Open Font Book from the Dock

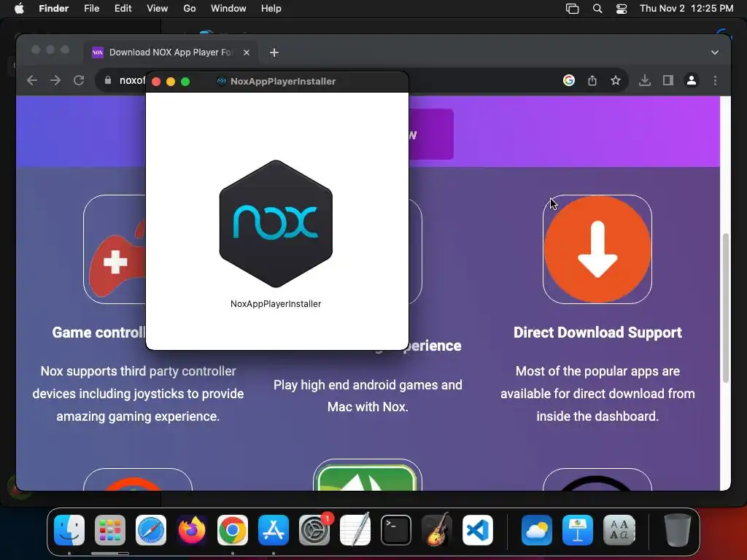pyautogui.click(x=619, y=530)
